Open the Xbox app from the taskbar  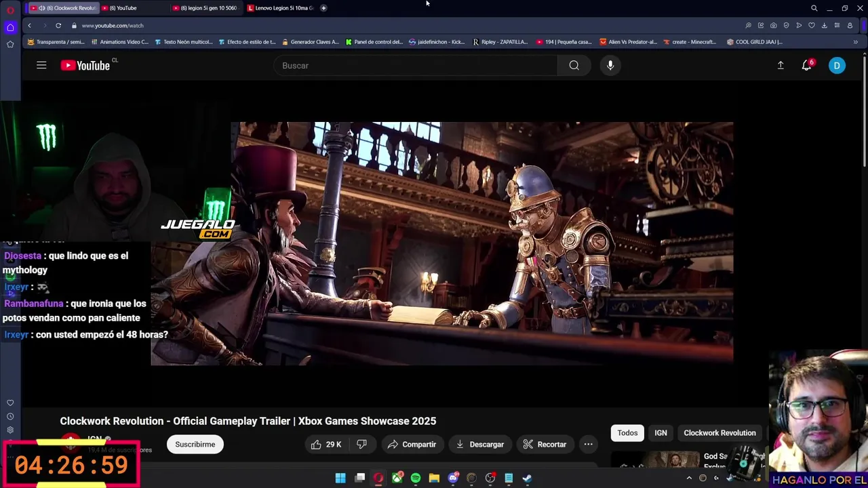pos(397,478)
